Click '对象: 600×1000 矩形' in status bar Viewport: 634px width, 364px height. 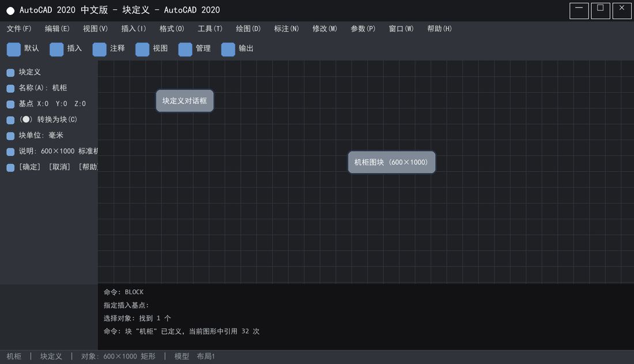coord(118,357)
